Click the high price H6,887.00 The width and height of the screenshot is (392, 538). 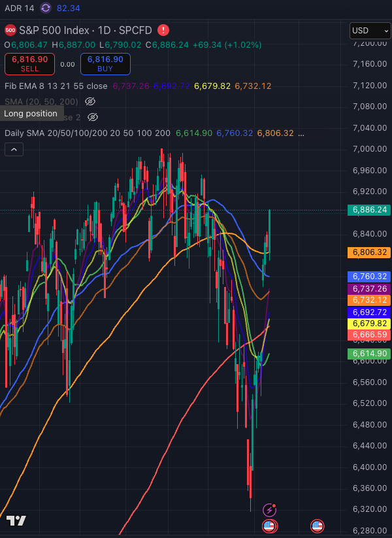[73, 45]
